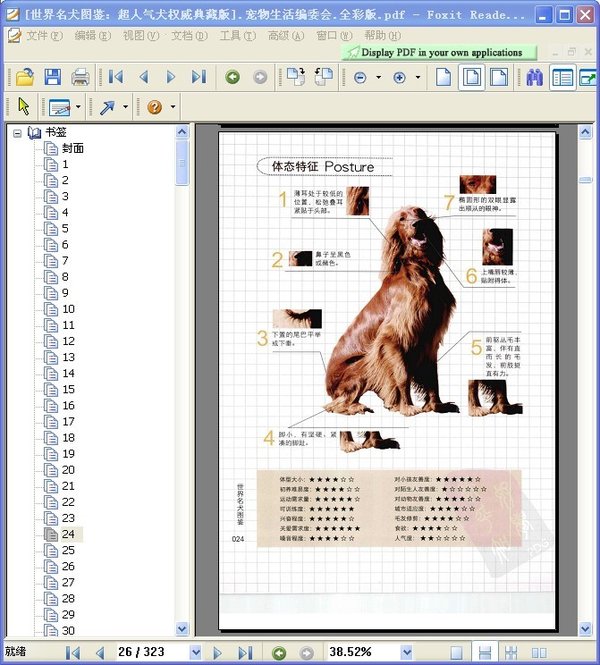Open the 文件 menu

[x=43, y=35]
